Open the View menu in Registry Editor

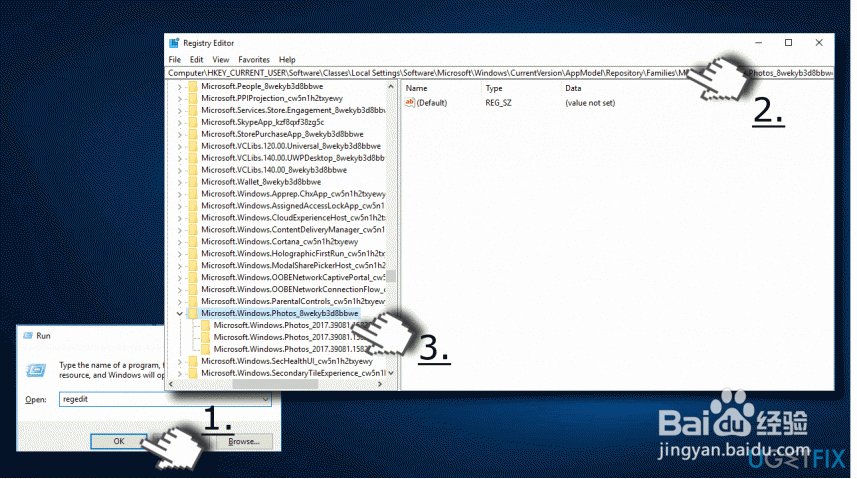click(220, 60)
